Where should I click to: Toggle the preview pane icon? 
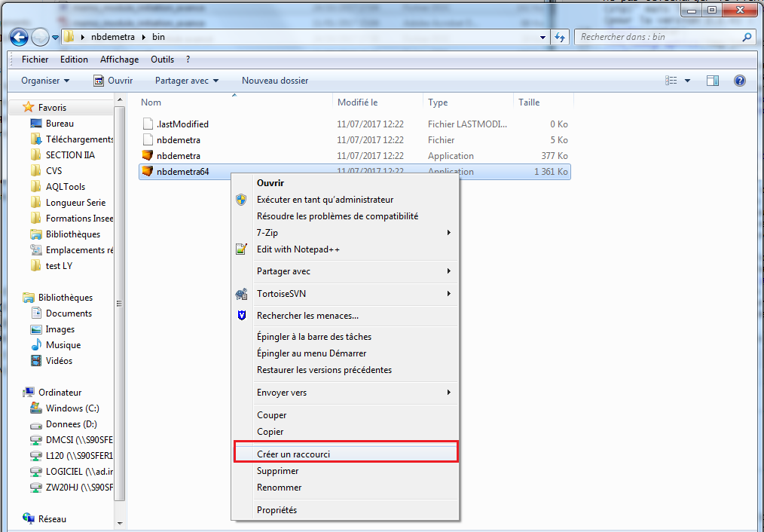713,81
